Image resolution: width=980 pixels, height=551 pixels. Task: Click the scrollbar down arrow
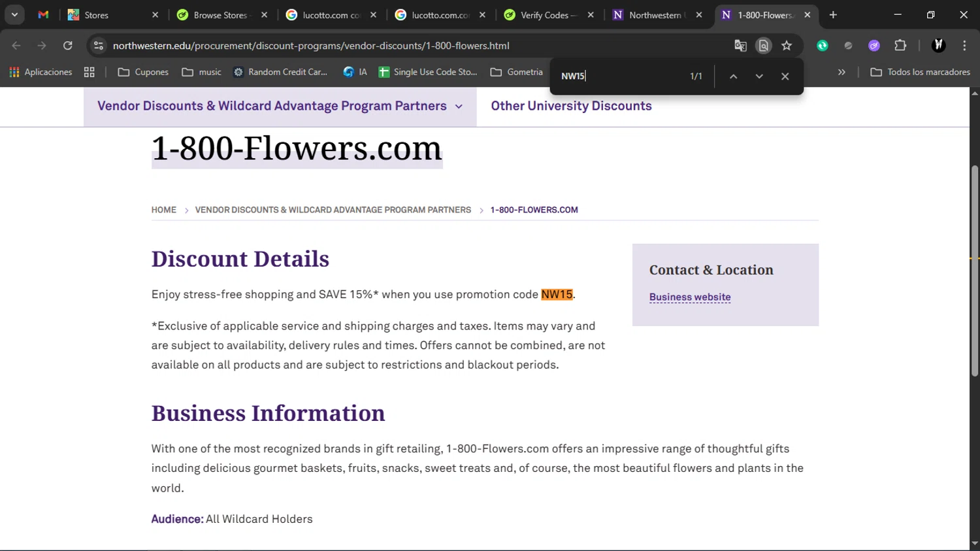pyautogui.click(x=975, y=543)
